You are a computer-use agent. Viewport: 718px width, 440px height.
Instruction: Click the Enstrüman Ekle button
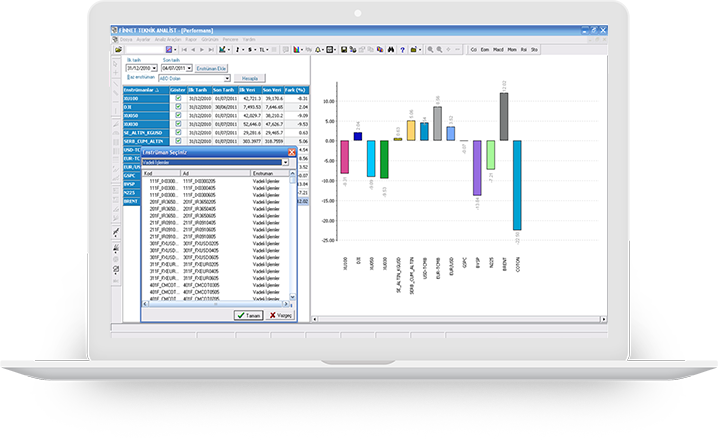tap(211, 68)
